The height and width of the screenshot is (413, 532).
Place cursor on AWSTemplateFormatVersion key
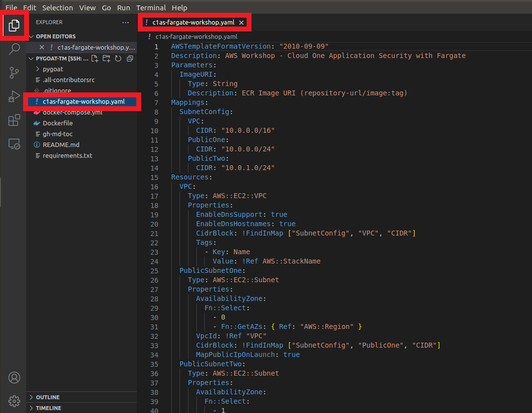[x=221, y=46]
